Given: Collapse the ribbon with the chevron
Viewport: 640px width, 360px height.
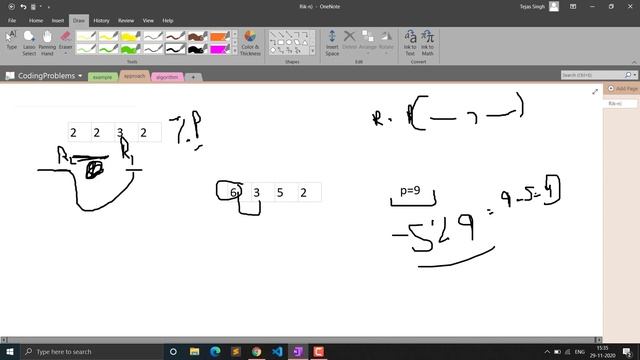Looking at the screenshot, I should pyautogui.click(x=634, y=62).
